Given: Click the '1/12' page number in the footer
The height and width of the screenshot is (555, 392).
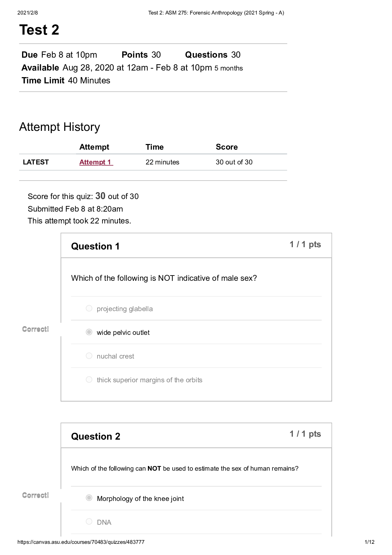Looking at the screenshot, I should [369, 542].
